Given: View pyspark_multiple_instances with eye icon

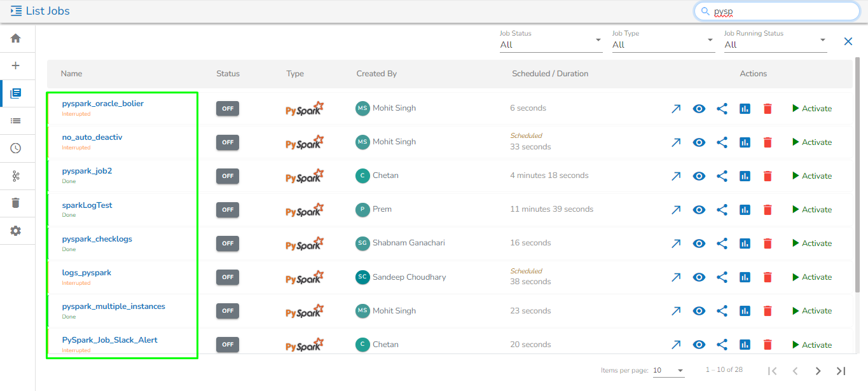Looking at the screenshot, I should coord(699,311).
